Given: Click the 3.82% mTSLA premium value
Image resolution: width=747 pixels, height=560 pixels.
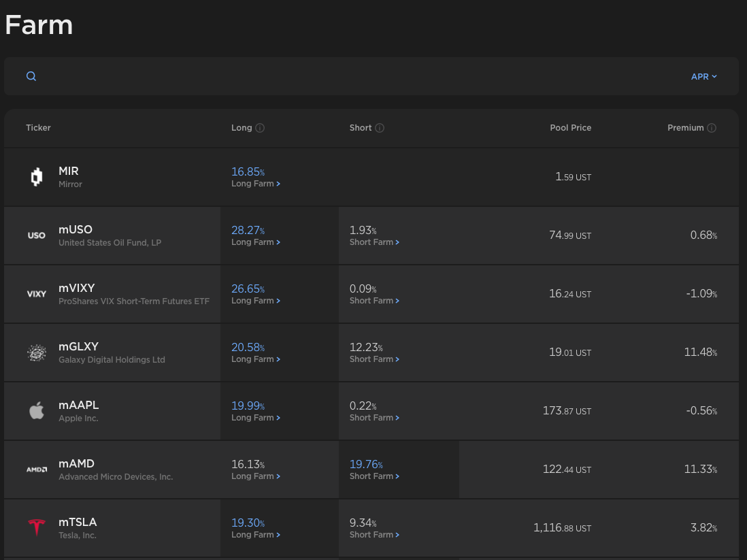Looking at the screenshot, I should coord(703,527).
